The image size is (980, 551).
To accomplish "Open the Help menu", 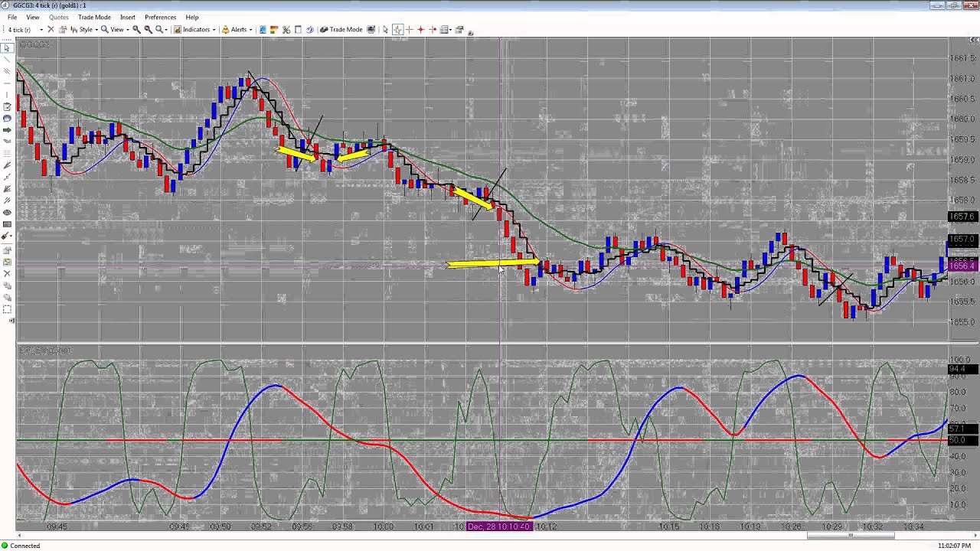I will 191,17.
